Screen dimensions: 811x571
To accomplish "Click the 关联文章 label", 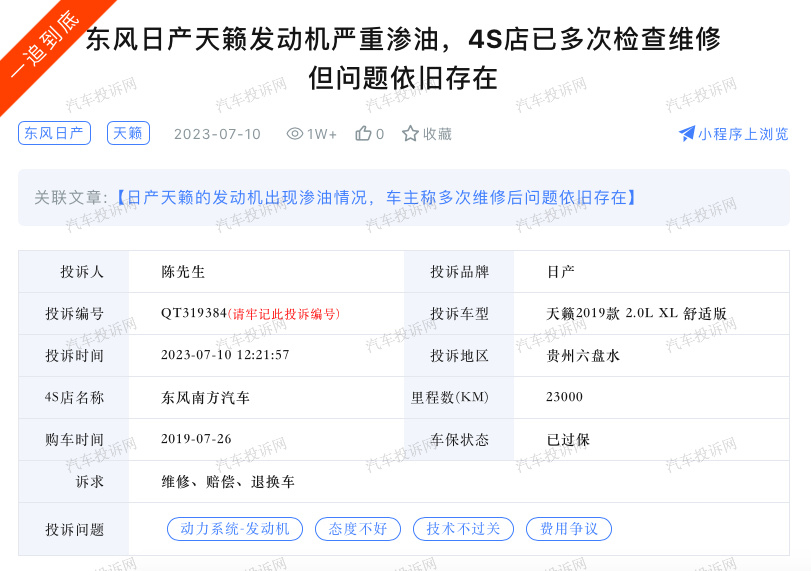I will 71,197.
